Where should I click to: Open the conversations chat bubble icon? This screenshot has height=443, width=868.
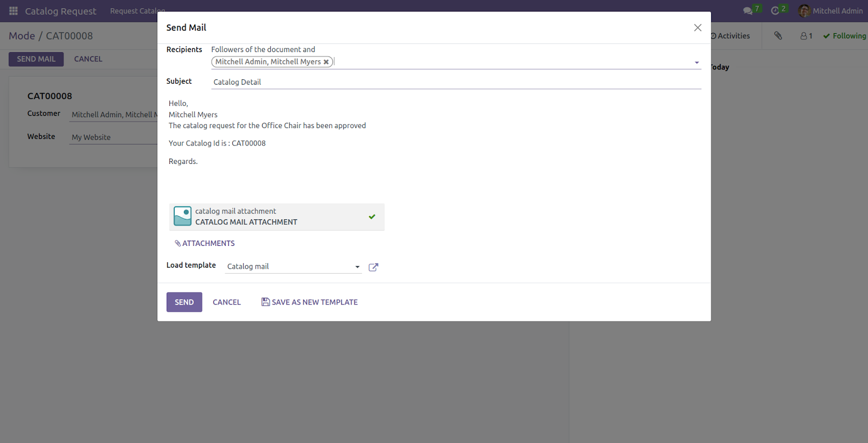748,11
